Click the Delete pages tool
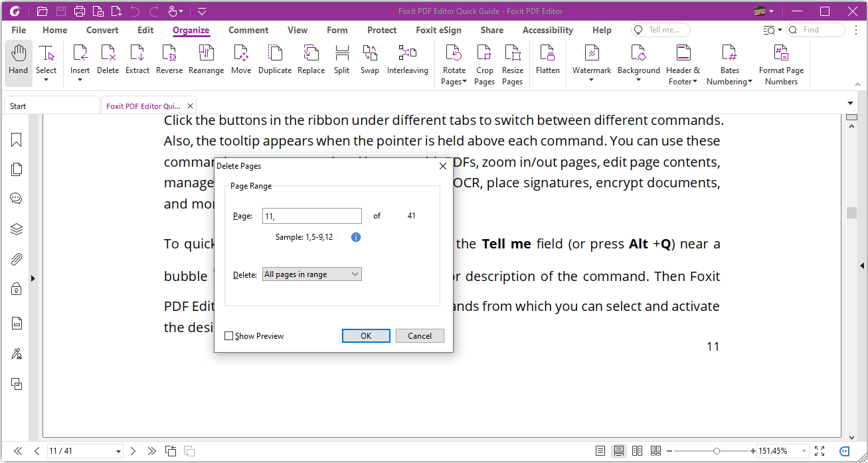The width and height of the screenshot is (868, 463). (x=108, y=60)
